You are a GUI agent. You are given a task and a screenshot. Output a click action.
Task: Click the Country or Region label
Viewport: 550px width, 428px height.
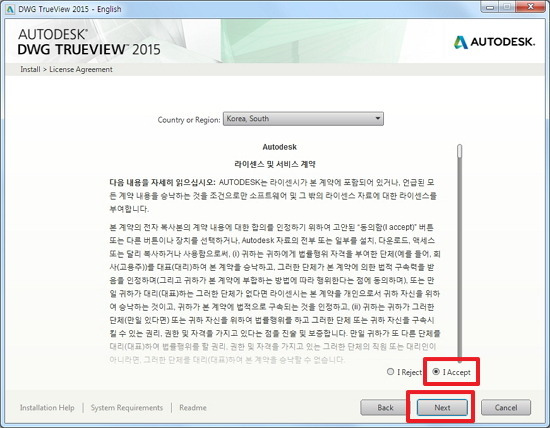[x=189, y=120]
